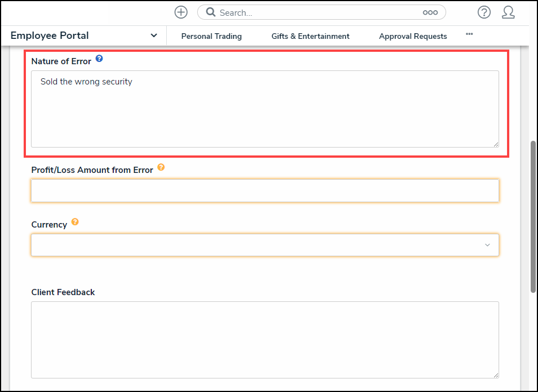The width and height of the screenshot is (538, 392).
Task: Open the Help question mark icon
Action: tap(484, 12)
